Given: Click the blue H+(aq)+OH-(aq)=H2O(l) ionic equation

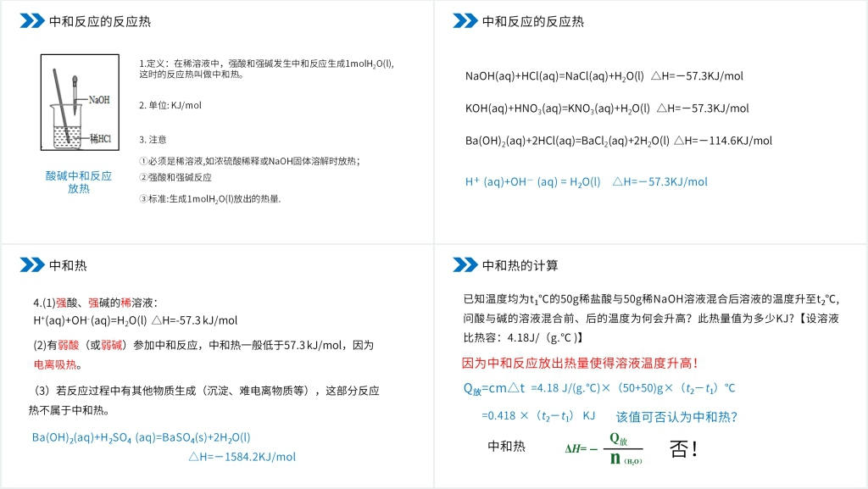Looking at the screenshot, I should click(587, 181).
